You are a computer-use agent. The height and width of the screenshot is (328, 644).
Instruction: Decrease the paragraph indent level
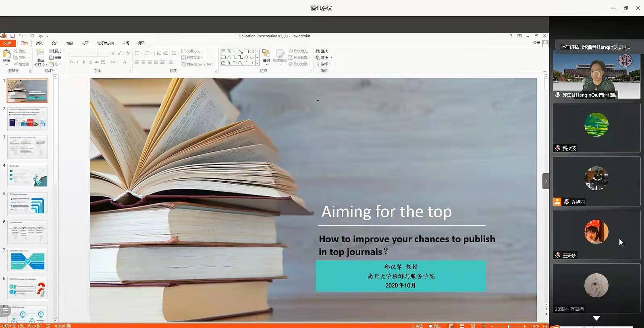[159, 53]
